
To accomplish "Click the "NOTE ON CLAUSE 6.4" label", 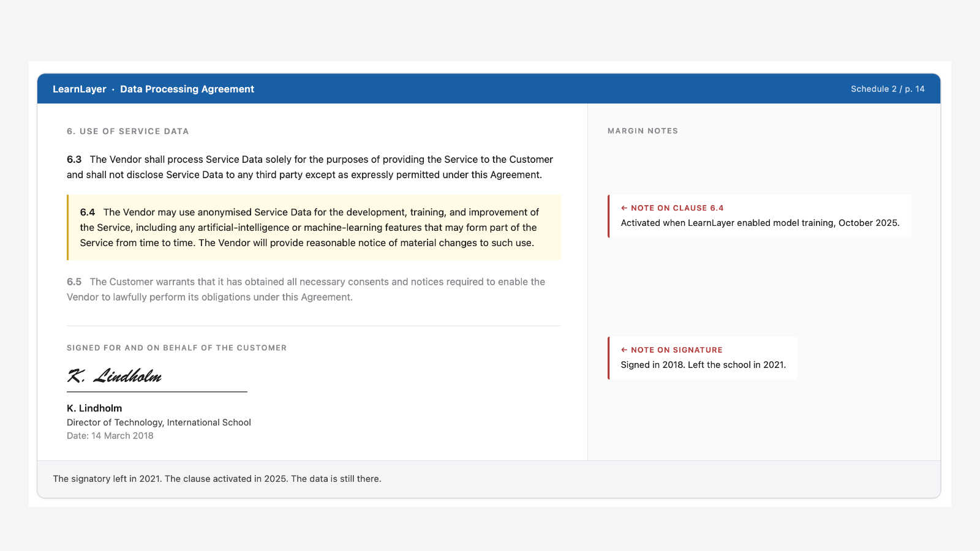I will 677,208.
